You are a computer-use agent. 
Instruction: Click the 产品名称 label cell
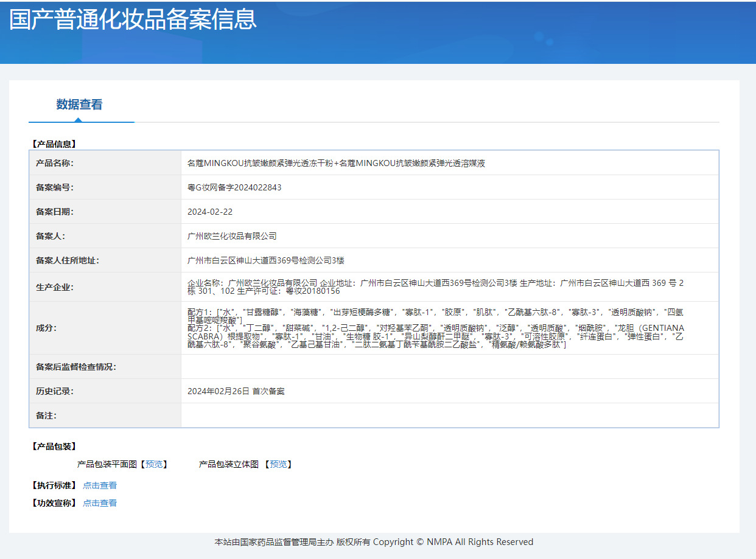point(105,163)
